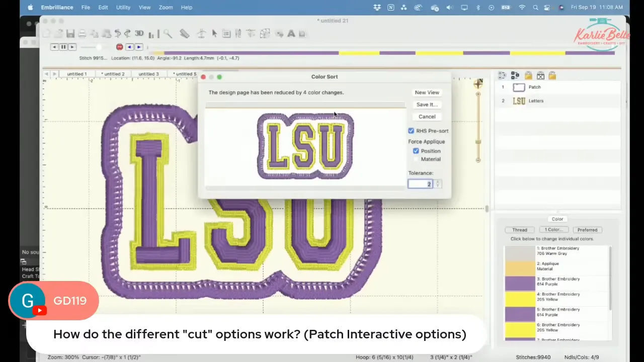Select the Letters object row
Screen dimensions: 644x362
[x=557, y=101]
